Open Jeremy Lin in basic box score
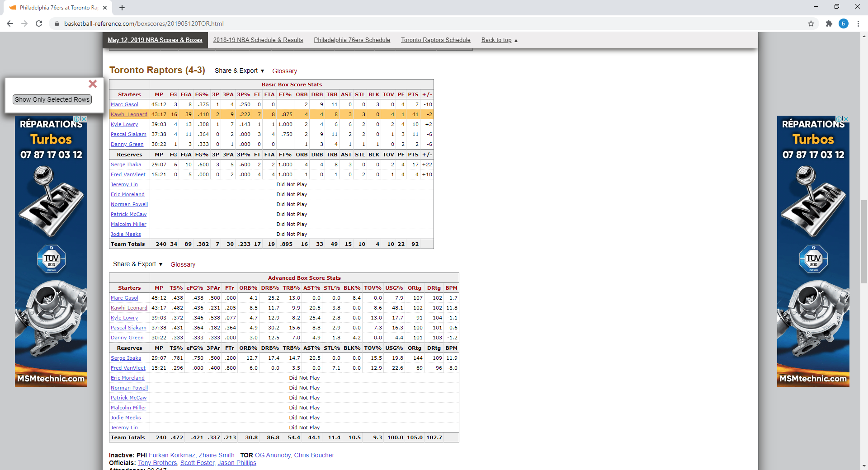This screenshot has height=470, width=868. pos(124,184)
